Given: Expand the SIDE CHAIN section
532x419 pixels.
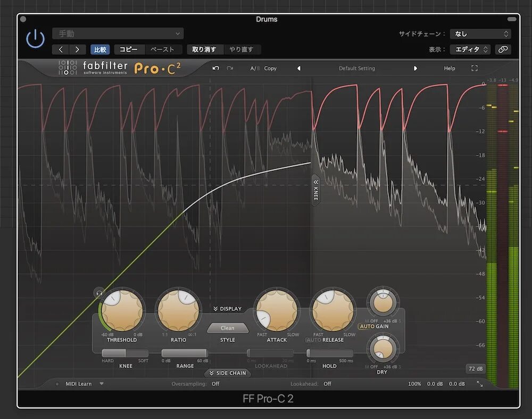Looking at the screenshot, I should click(227, 373).
